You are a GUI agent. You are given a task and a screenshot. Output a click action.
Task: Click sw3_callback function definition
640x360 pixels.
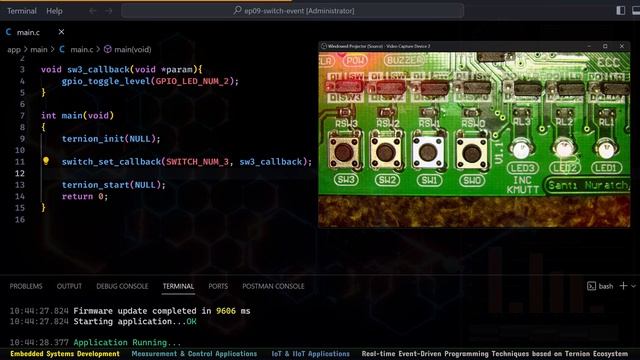point(98,69)
